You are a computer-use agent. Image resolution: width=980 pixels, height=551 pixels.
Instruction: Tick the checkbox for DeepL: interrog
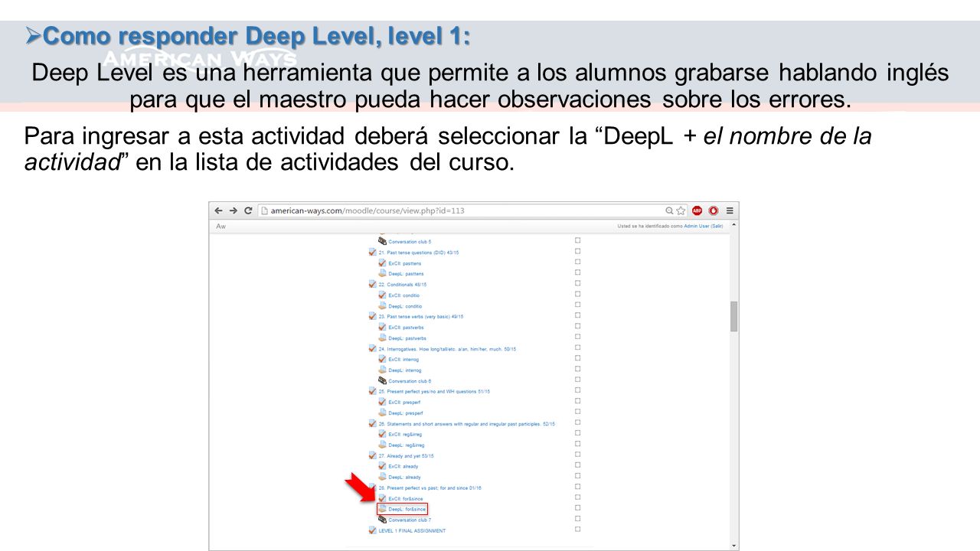tap(577, 369)
